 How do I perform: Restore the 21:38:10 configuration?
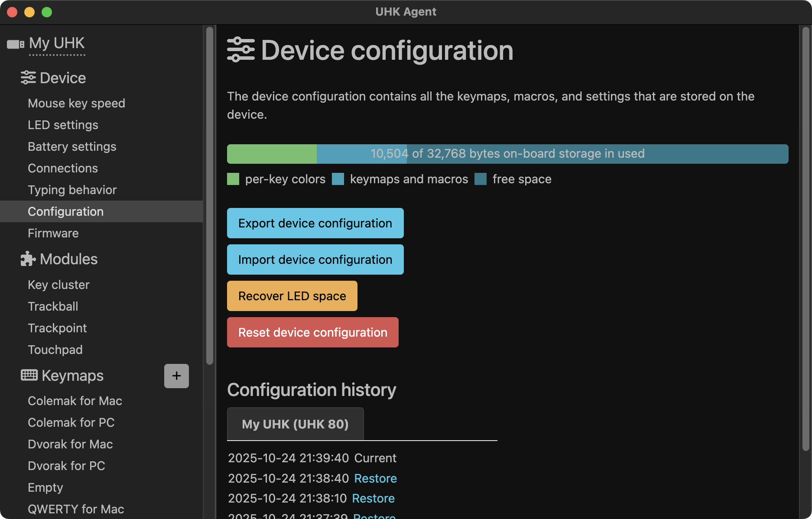[373, 498]
